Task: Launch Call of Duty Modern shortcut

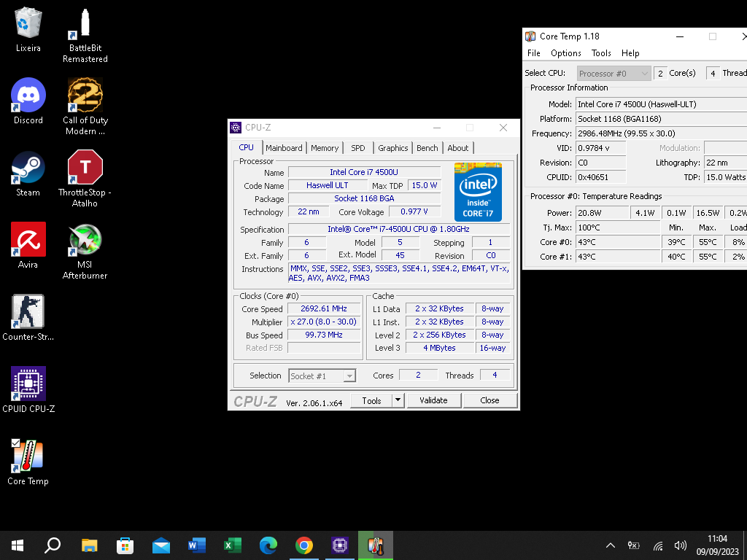Action: pyautogui.click(x=85, y=106)
